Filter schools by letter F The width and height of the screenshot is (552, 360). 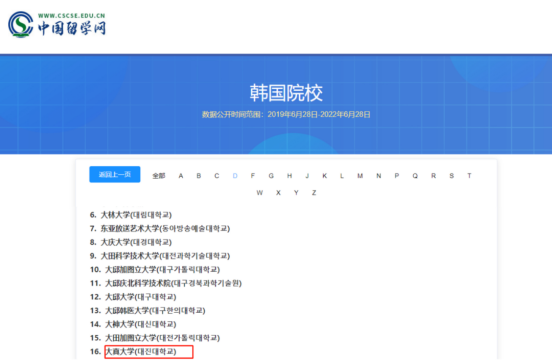[x=253, y=176]
